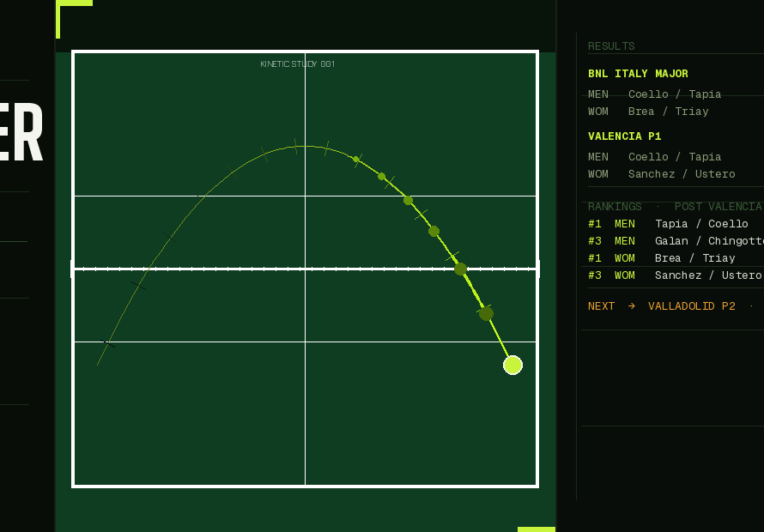Image resolution: width=764 pixels, height=532 pixels.
Task: Click the arrow icon after NEXT
Action: [632, 306]
